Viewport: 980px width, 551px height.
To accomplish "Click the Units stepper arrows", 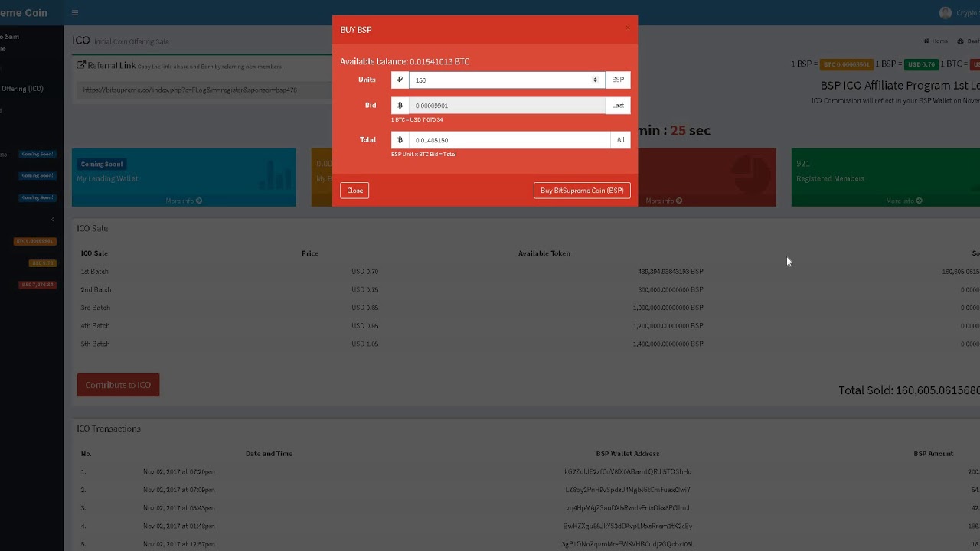I will [596, 80].
